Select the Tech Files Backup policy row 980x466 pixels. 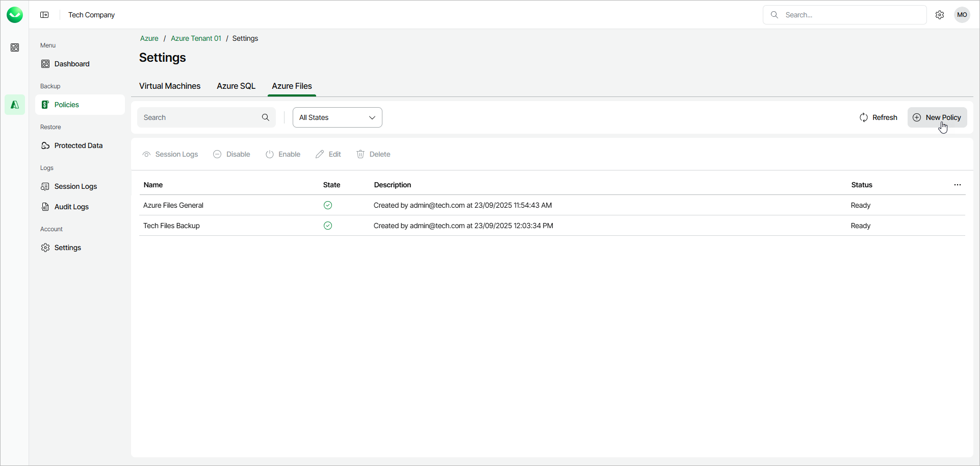click(171, 226)
